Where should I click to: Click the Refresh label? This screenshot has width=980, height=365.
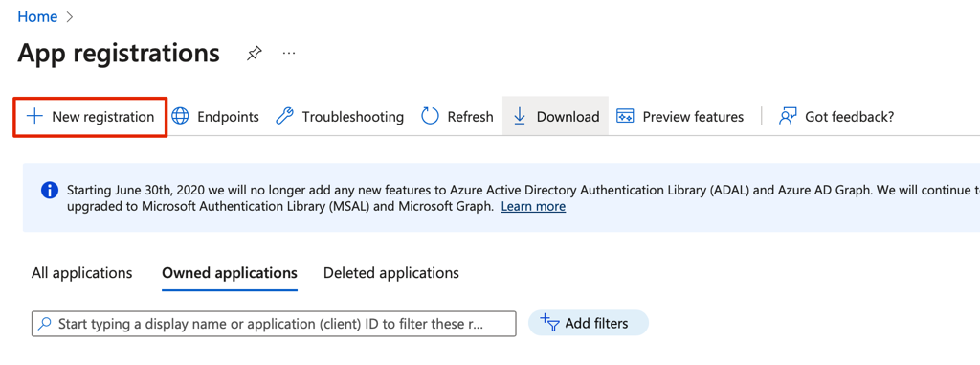470,117
